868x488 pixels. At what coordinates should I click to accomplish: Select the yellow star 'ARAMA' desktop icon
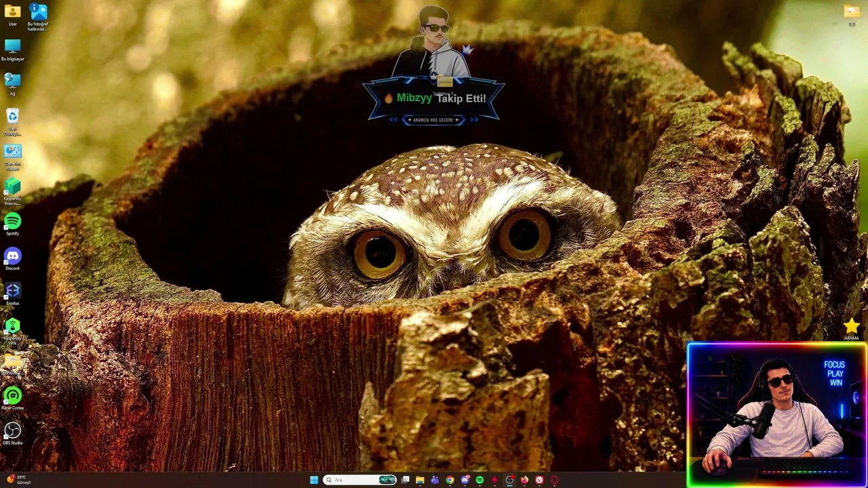(x=852, y=330)
